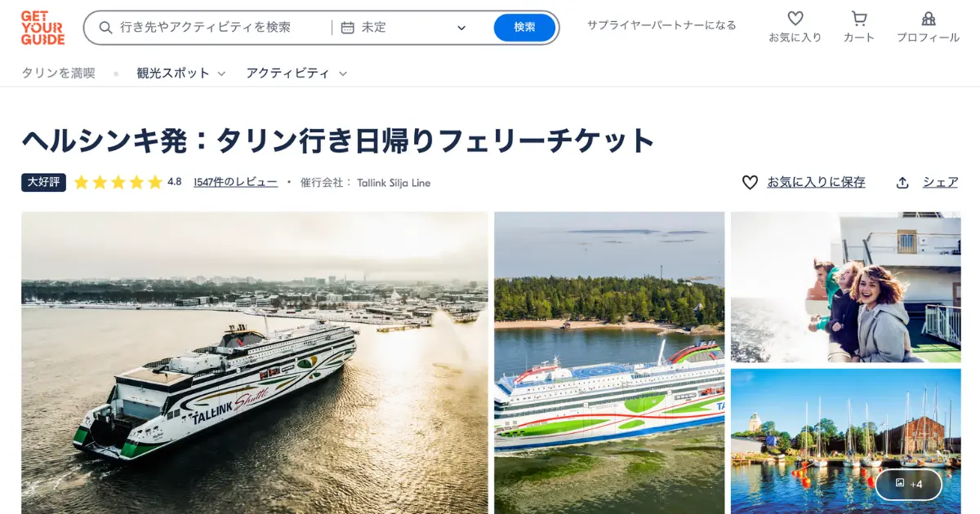This screenshot has height=514, width=980.
Task: Click the search magnifier icon
Action: 105,28
